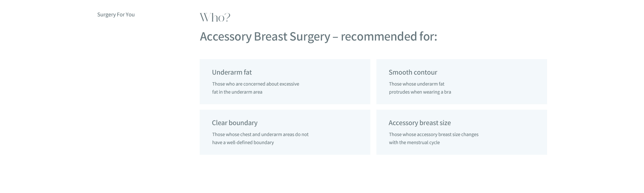
Task: Select the Accessory Breast Surgery recommended heading
Action: pyautogui.click(x=318, y=37)
